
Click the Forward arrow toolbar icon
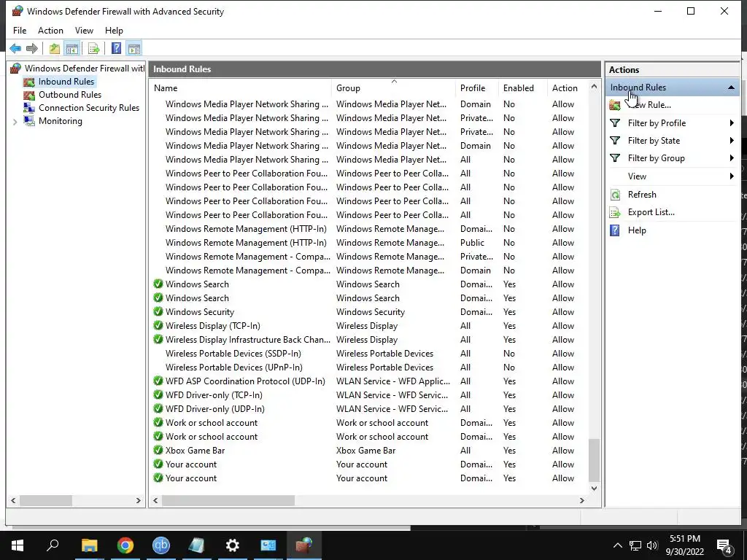tap(32, 48)
